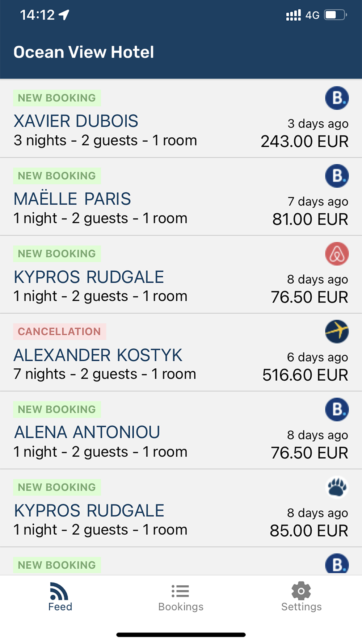
Task: Open Maëlle Paris booking entry
Action: (x=181, y=197)
